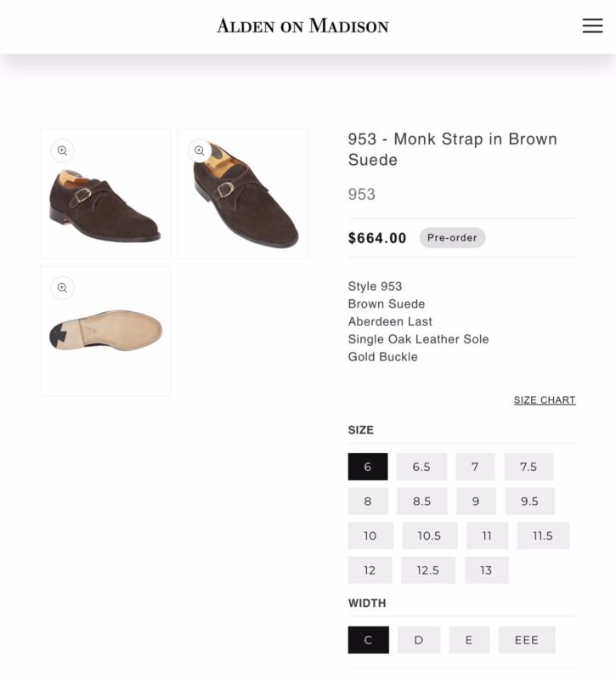Select size 9
616x680 pixels.
[x=475, y=501]
